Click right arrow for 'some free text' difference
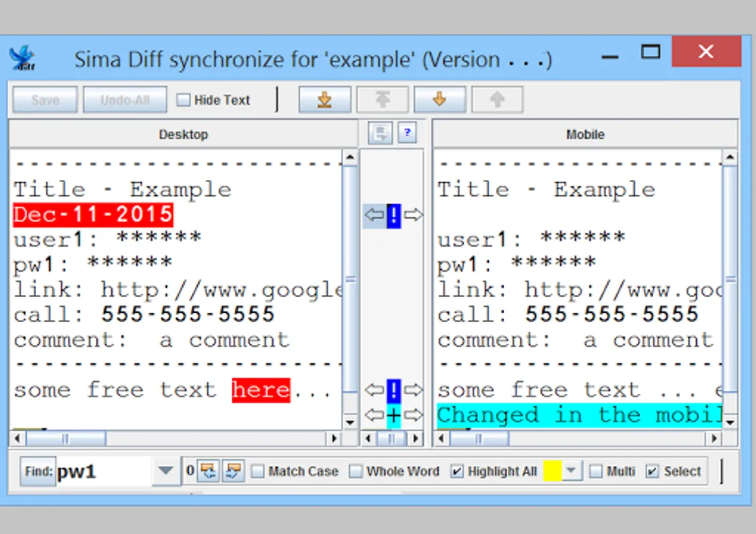Image resolution: width=756 pixels, height=534 pixels. coord(413,390)
